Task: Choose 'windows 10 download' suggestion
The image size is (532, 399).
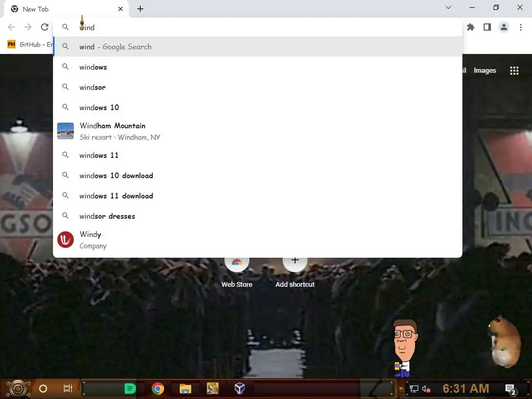Action: click(x=258, y=176)
